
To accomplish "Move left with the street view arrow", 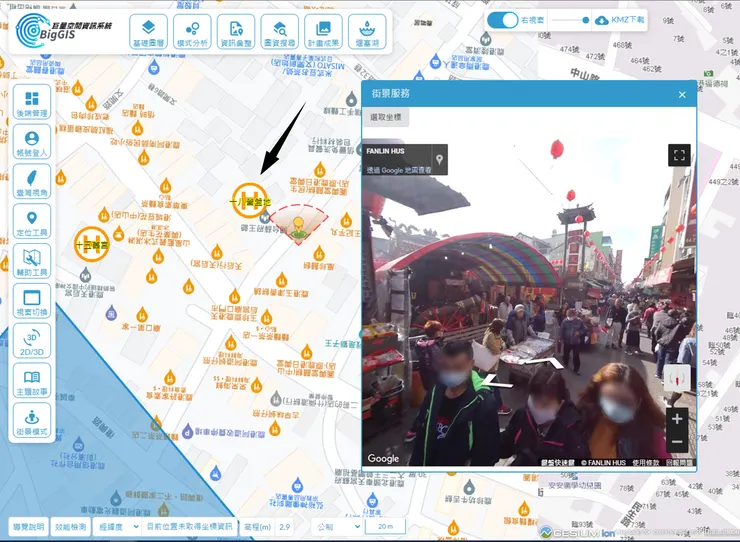I will pos(495,381).
